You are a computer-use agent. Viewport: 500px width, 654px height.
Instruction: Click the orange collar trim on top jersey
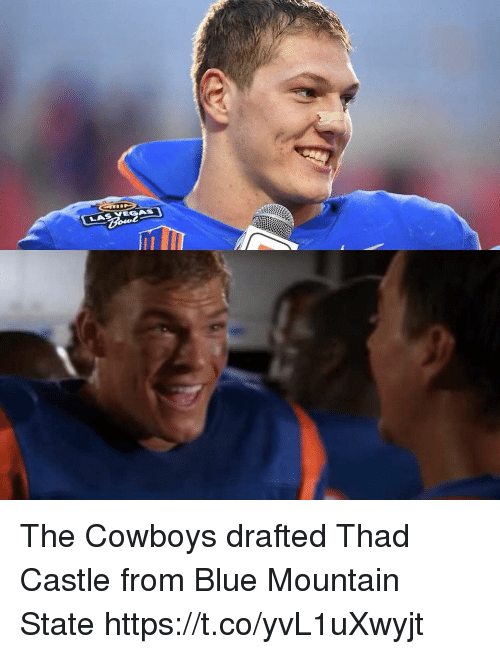click(131, 173)
